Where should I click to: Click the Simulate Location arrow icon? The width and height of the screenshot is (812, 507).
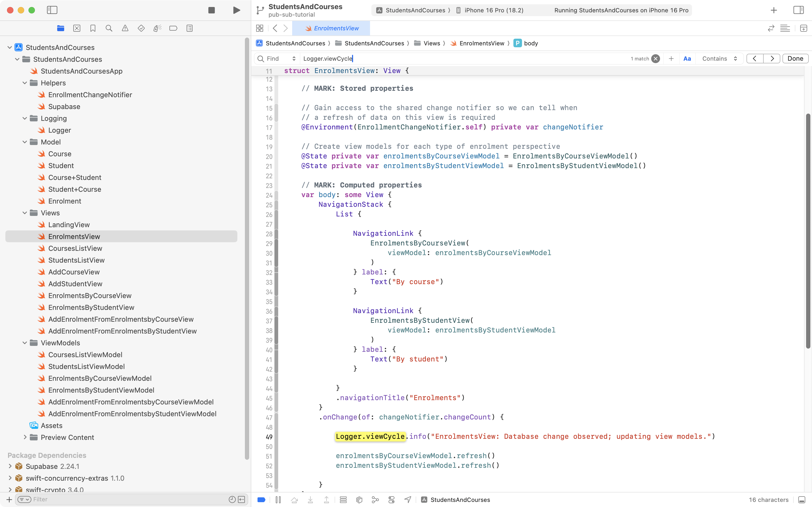pos(408,500)
